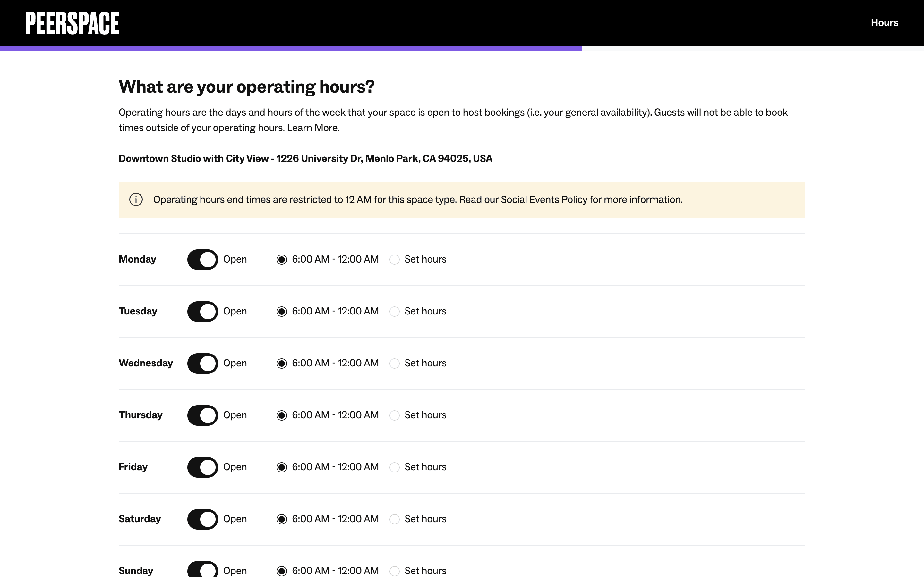Disable Wednesday operating hours switch
Viewport: 924px width, 577px height.
(202, 363)
